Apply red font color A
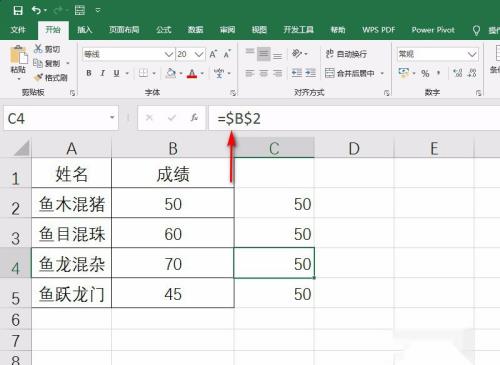Image resolution: width=500 pixels, height=365 pixels. (192, 73)
